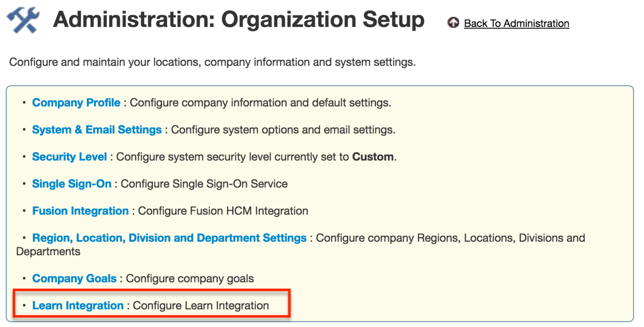Open Single Sign-On settings link
The image size is (644, 327).
72,184
